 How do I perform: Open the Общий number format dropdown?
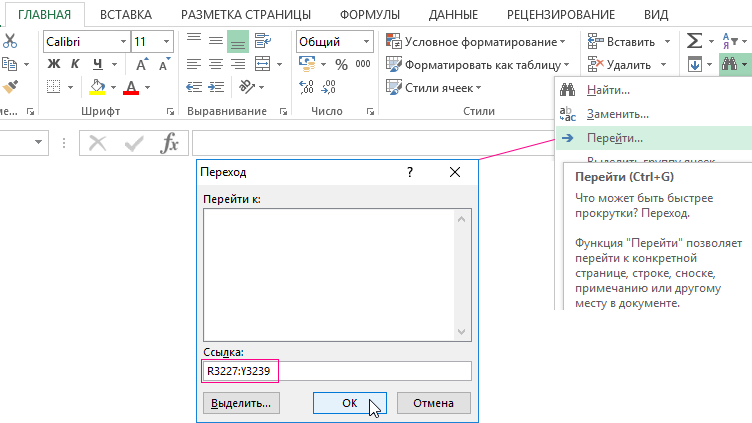(366, 42)
